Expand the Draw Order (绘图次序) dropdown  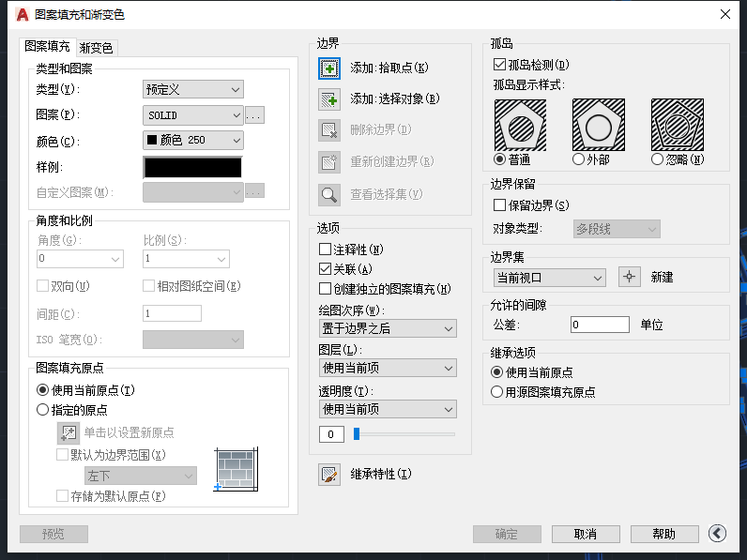click(388, 328)
